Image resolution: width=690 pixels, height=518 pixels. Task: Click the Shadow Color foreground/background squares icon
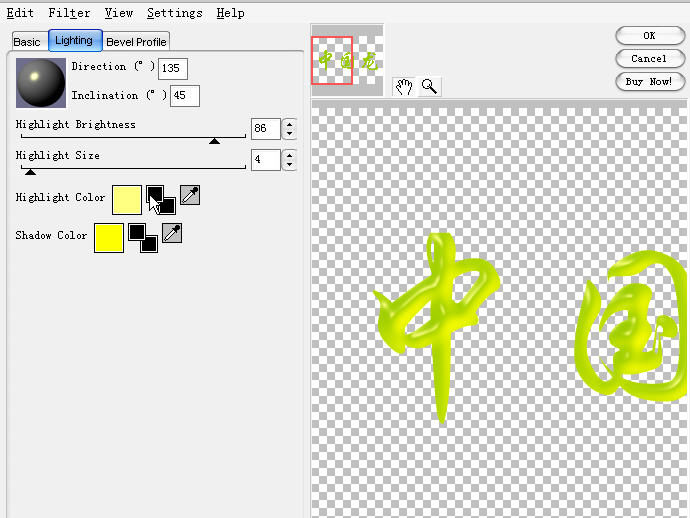(x=142, y=237)
